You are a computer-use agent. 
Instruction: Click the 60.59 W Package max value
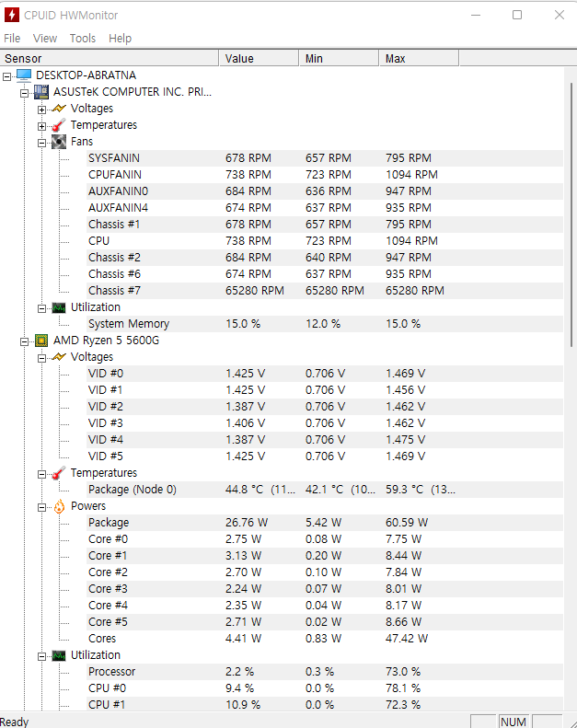pyautogui.click(x=407, y=523)
